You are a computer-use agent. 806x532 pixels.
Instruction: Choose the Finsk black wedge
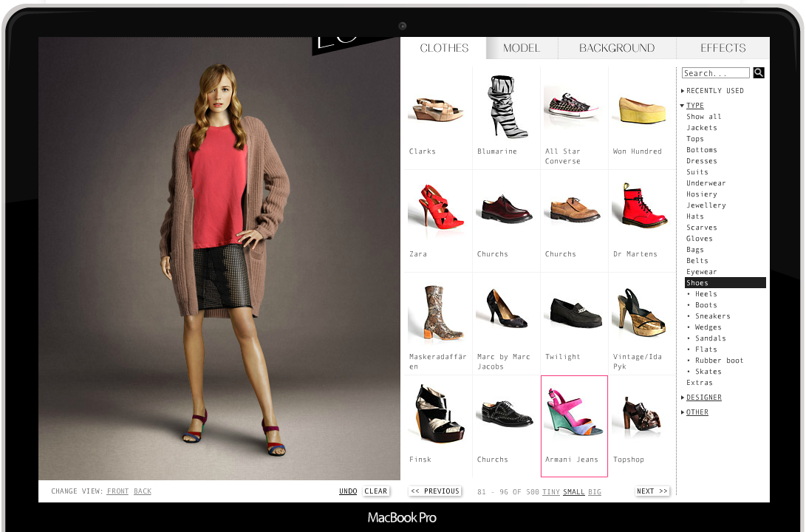[x=440, y=413]
